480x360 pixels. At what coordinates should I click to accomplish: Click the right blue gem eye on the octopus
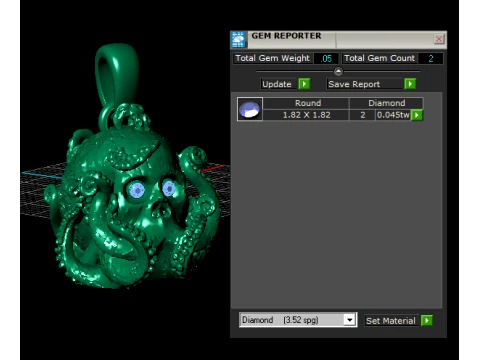[x=168, y=188]
